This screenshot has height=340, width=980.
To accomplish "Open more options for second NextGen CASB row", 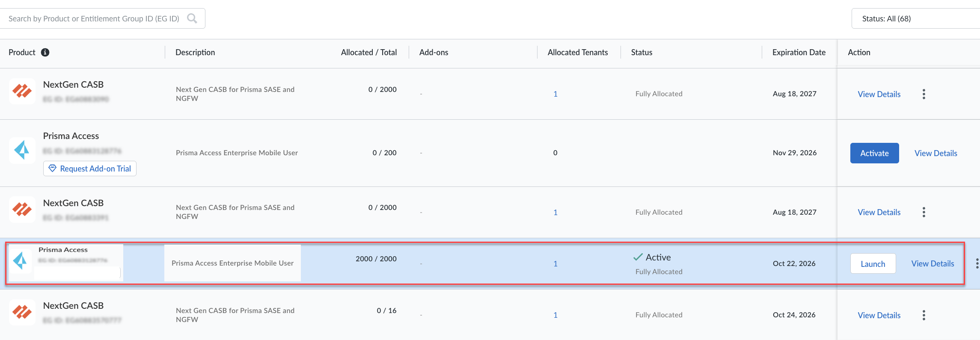I will coord(924,212).
